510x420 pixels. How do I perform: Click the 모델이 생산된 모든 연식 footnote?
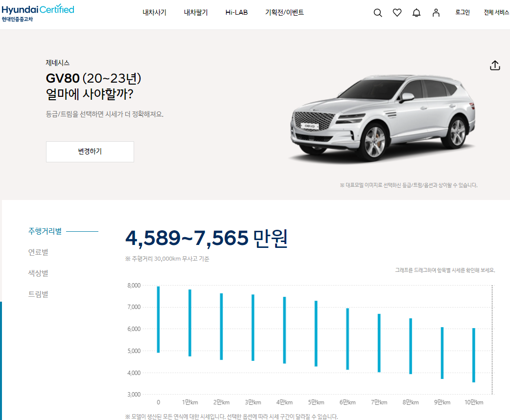(x=232, y=417)
